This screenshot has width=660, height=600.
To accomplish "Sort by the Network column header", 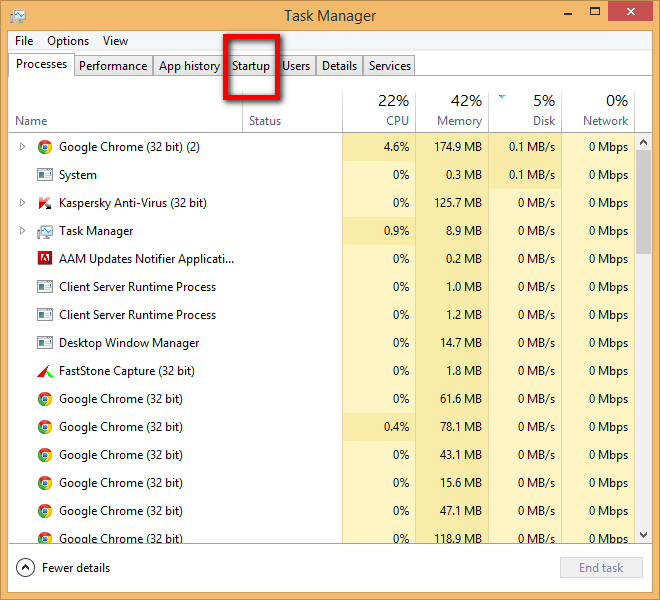I will 598,112.
